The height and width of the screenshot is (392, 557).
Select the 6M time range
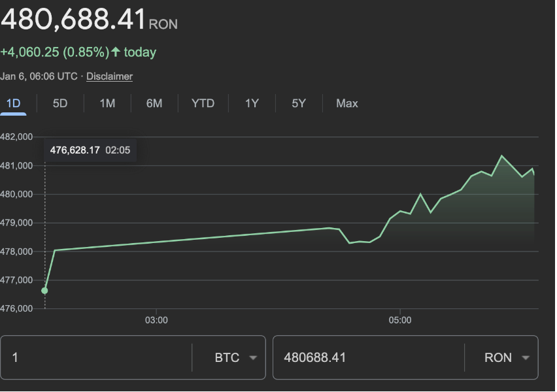[154, 103]
